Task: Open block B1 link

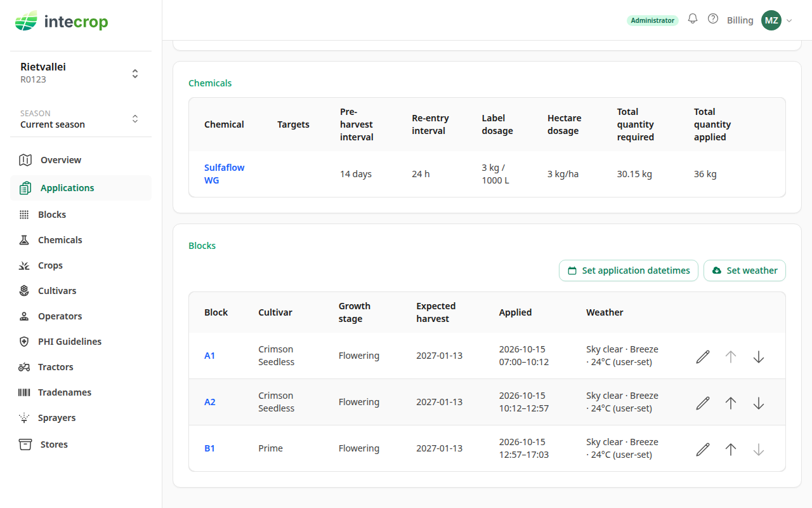Action: [209, 448]
